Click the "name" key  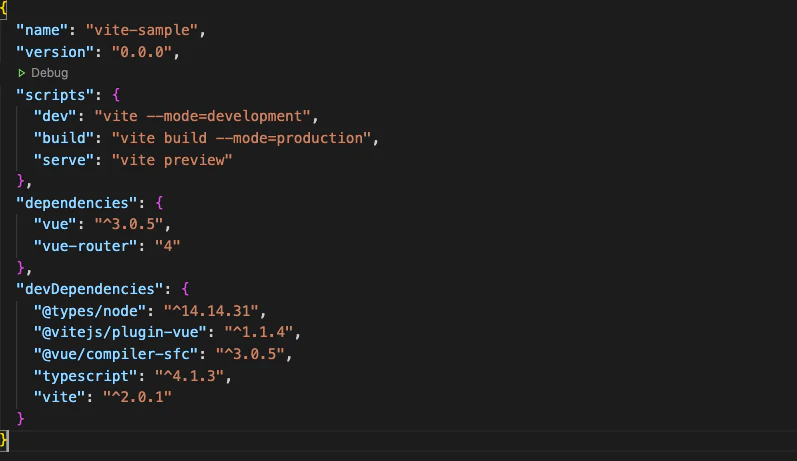click(42, 30)
